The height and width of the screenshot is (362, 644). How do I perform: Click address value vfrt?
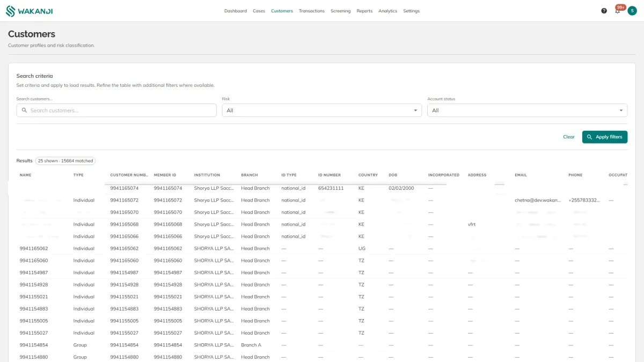(x=472, y=224)
